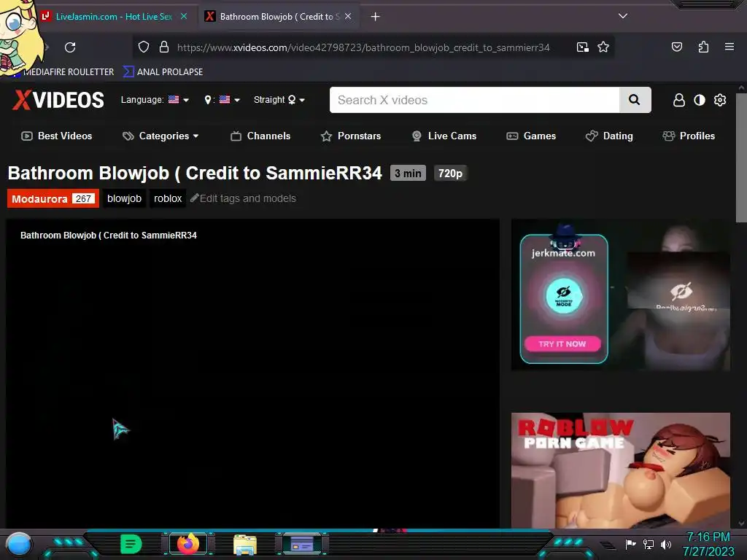Image resolution: width=747 pixels, height=560 pixels.
Task: Click the Start orb on the taskbar
Action: (x=19, y=545)
